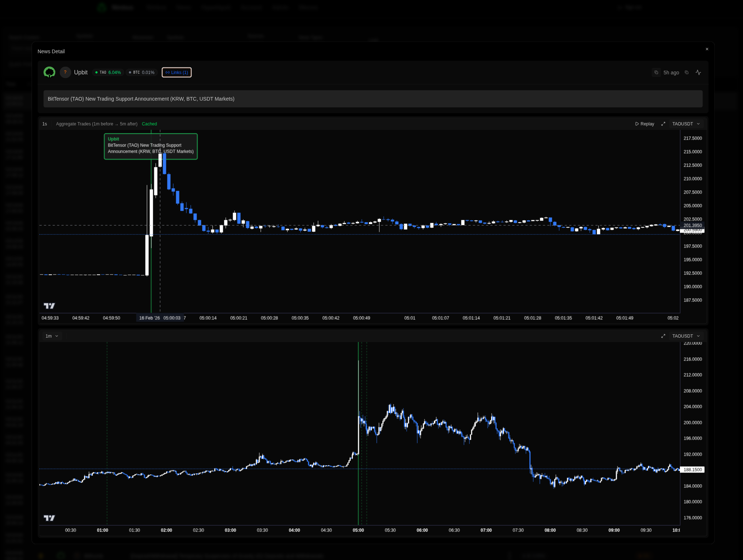
Task: Open the TAOUSDT dropdown on upper chart
Action: coord(686,124)
